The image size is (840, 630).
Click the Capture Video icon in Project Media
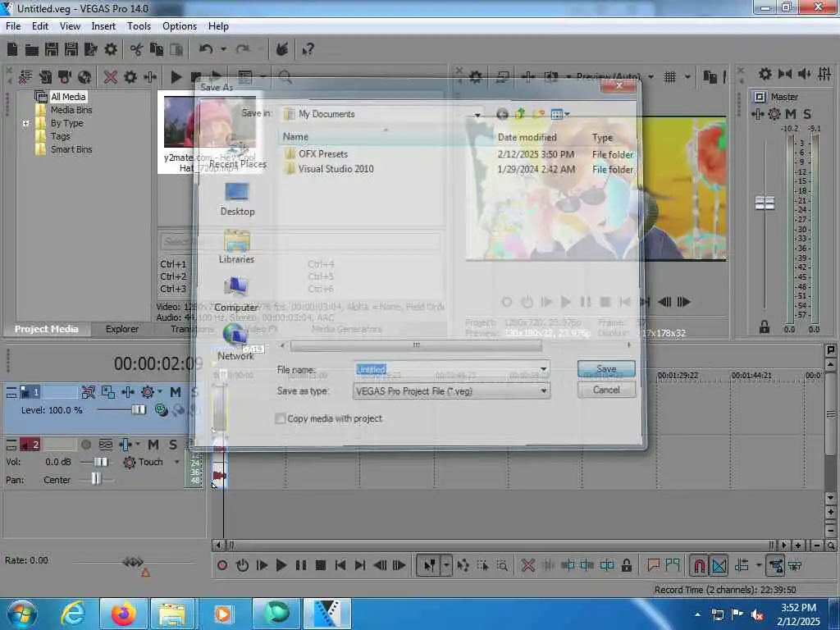tap(65, 77)
